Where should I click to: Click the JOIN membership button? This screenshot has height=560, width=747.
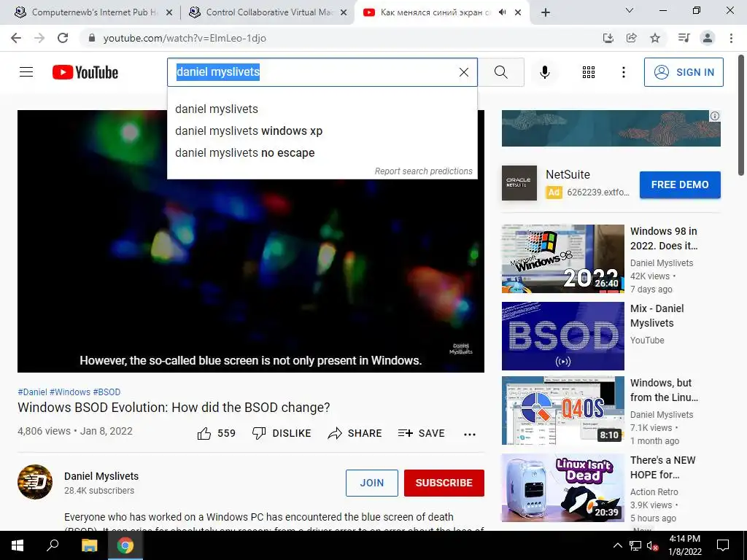click(371, 483)
